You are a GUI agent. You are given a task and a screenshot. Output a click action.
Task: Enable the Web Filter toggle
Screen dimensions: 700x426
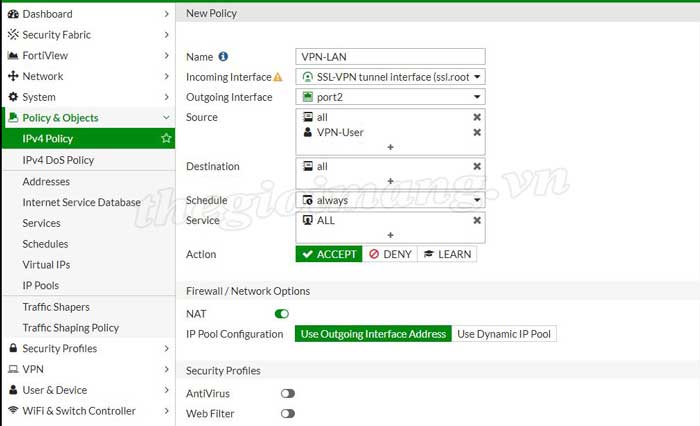click(x=288, y=413)
